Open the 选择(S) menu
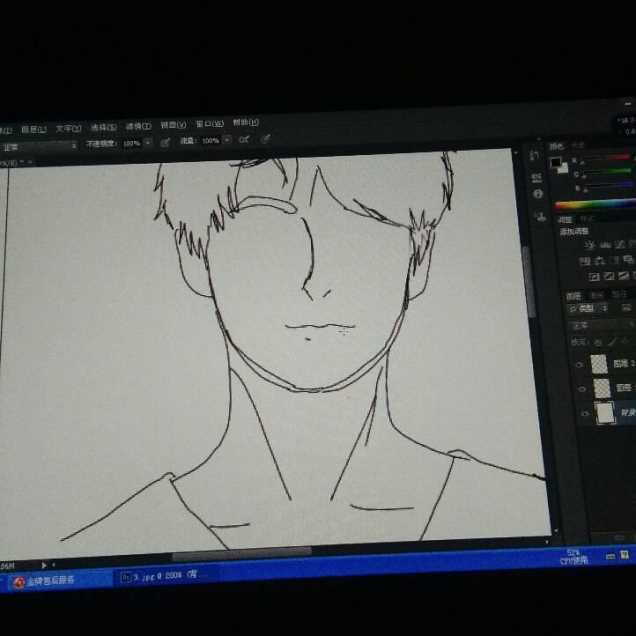Image resolution: width=636 pixels, height=636 pixels. coord(103,127)
